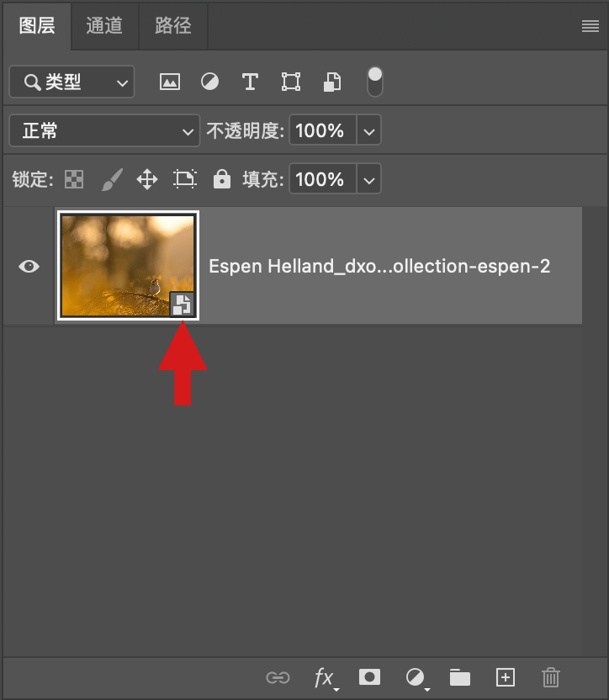Lock image pixels brush icon
This screenshot has height=700, width=609.
(112, 179)
